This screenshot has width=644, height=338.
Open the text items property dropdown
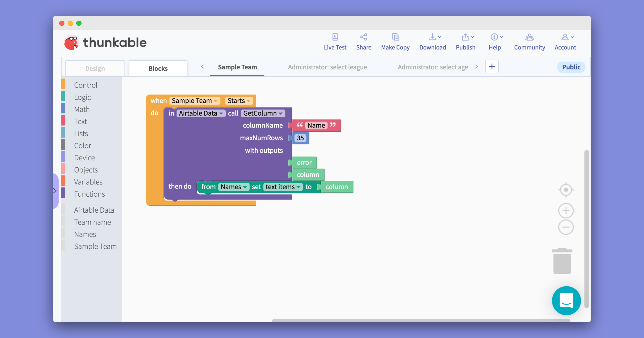(x=283, y=187)
